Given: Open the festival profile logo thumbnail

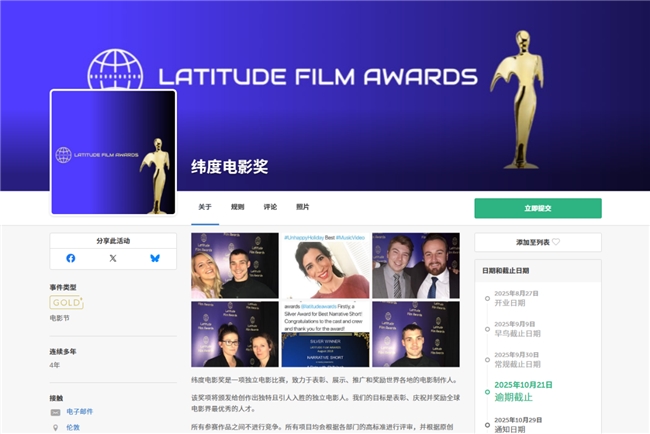Looking at the screenshot, I should pos(113,153).
